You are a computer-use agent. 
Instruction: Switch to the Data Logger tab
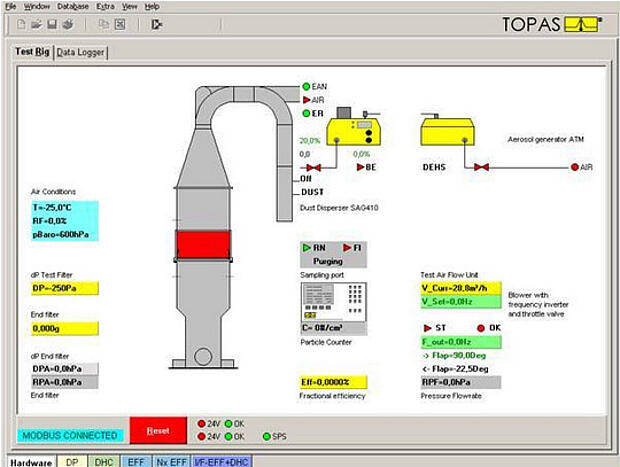click(80, 52)
